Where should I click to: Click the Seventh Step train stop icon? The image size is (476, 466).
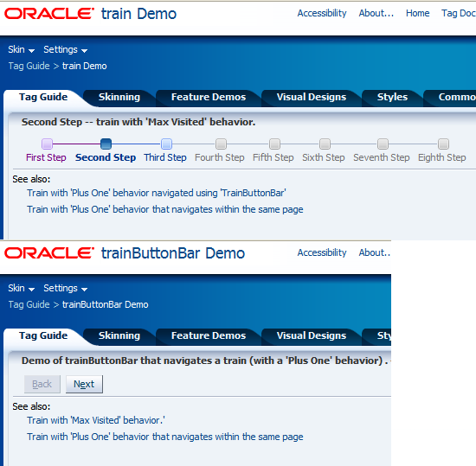click(x=383, y=144)
